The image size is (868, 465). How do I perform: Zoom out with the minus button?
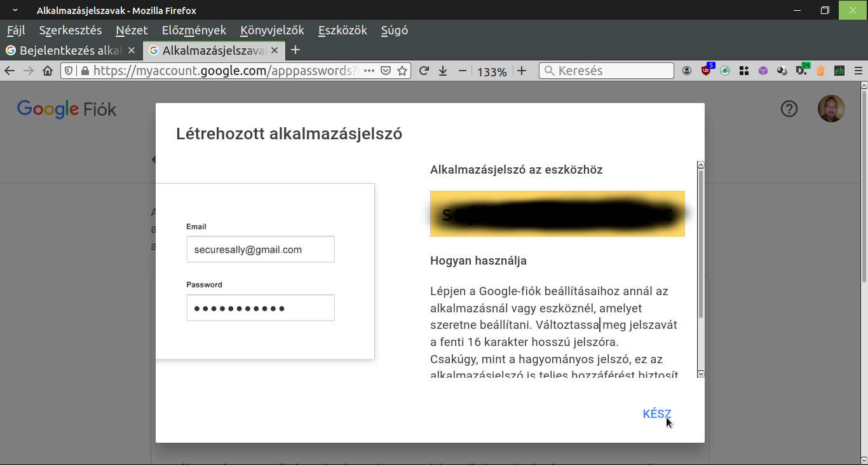click(x=463, y=71)
